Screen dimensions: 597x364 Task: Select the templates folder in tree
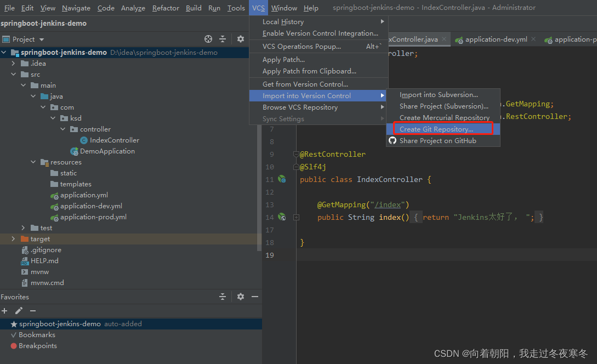coord(76,184)
